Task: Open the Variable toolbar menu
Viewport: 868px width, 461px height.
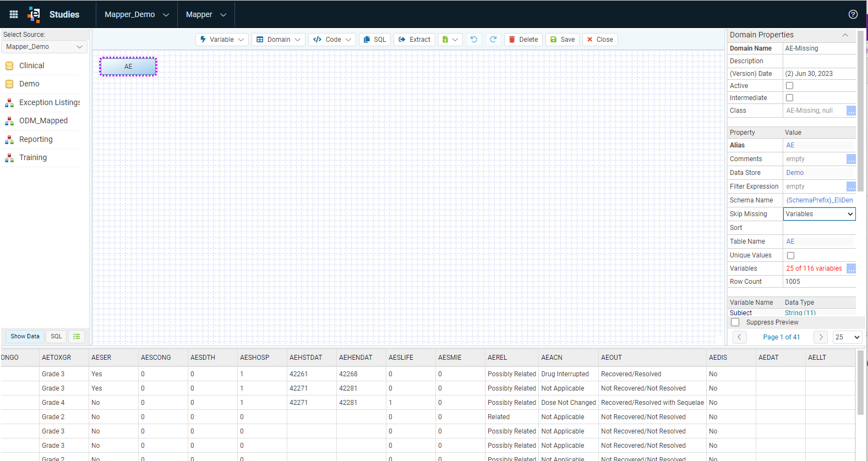Action: pyautogui.click(x=222, y=40)
